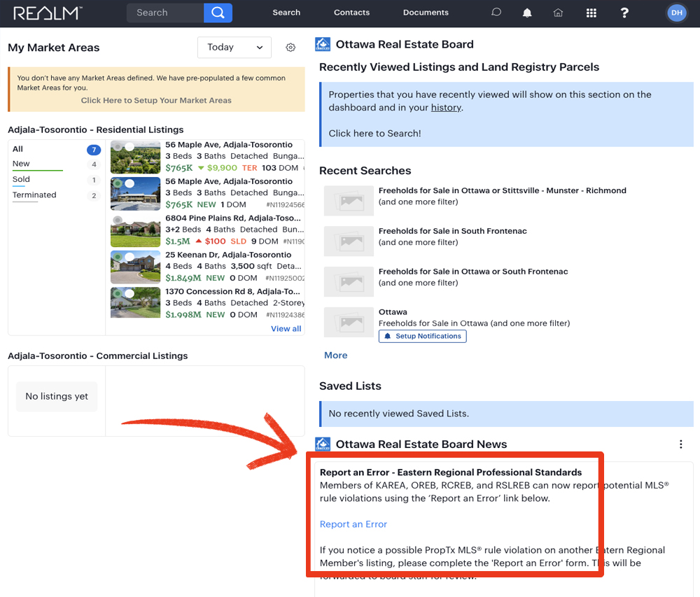
Task: Click the View all listings link
Action: [x=286, y=329]
